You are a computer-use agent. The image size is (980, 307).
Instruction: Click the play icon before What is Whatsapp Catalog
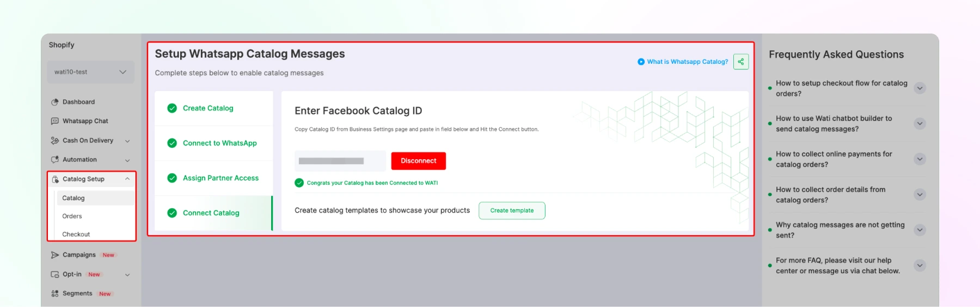click(641, 62)
